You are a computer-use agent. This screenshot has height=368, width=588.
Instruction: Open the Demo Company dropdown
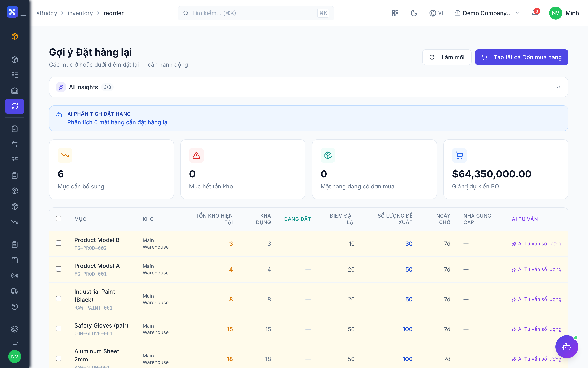coord(487,13)
